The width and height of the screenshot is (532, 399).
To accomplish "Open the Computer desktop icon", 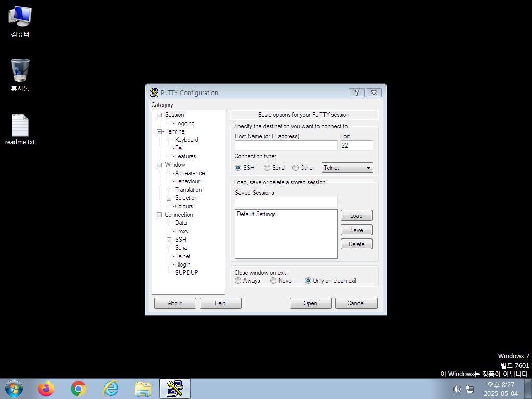I will 20,22.
